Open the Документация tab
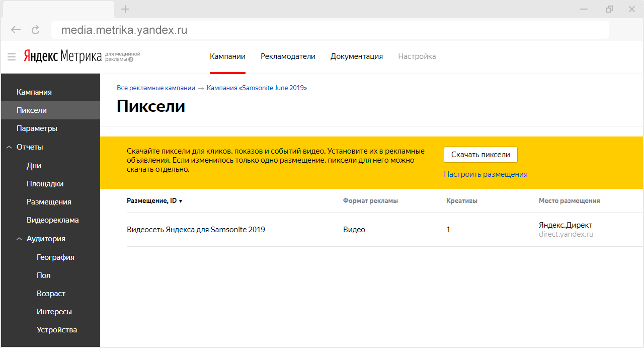Image resolution: width=644 pixels, height=348 pixels. (357, 56)
